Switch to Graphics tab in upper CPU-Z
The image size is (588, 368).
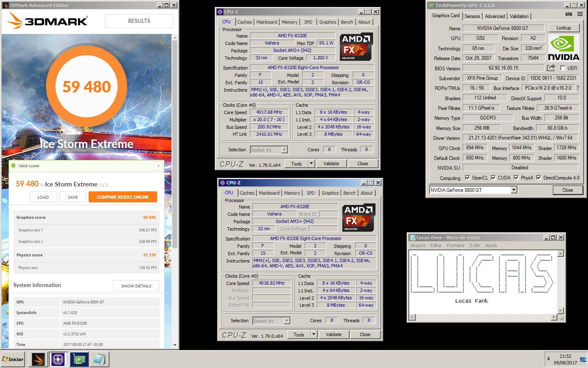[x=328, y=22]
